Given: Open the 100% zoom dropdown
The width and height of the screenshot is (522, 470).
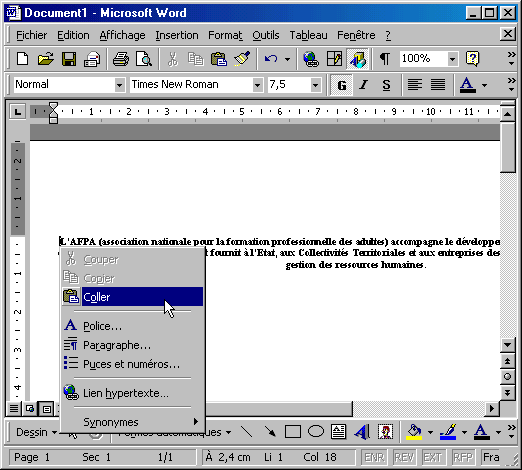Looking at the screenshot, I should [452, 59].
